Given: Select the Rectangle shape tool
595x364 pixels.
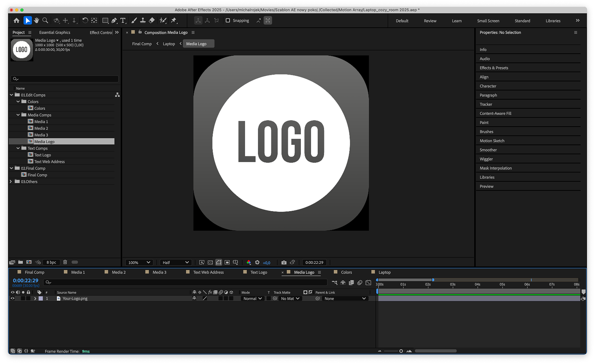Looking at the screenshot, I should [x=105, y=20].
